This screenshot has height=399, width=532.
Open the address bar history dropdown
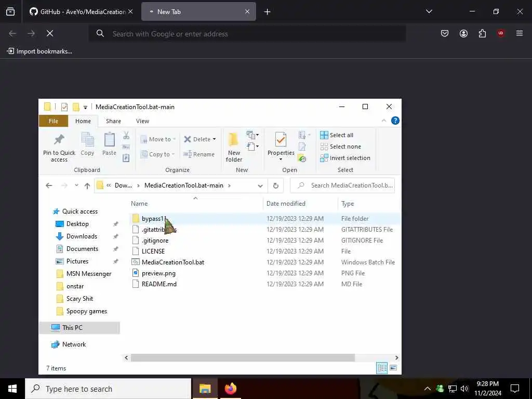(x=260, y=185)
